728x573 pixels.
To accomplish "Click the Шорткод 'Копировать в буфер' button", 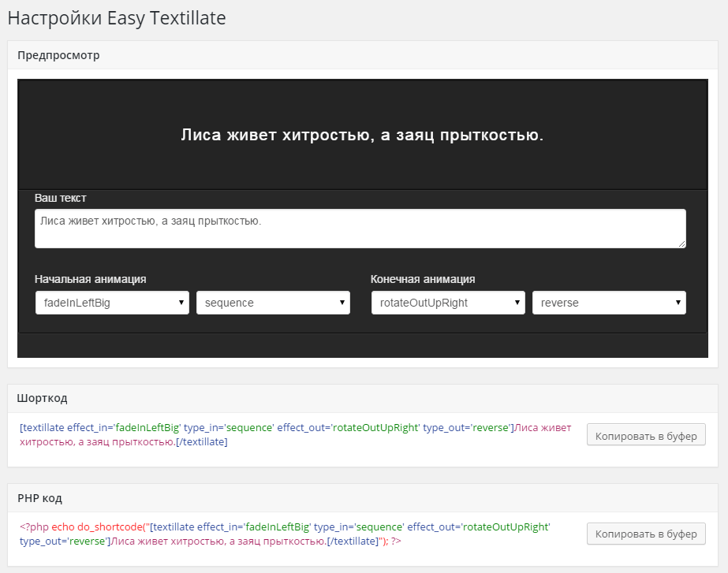I will coord(646,435).
